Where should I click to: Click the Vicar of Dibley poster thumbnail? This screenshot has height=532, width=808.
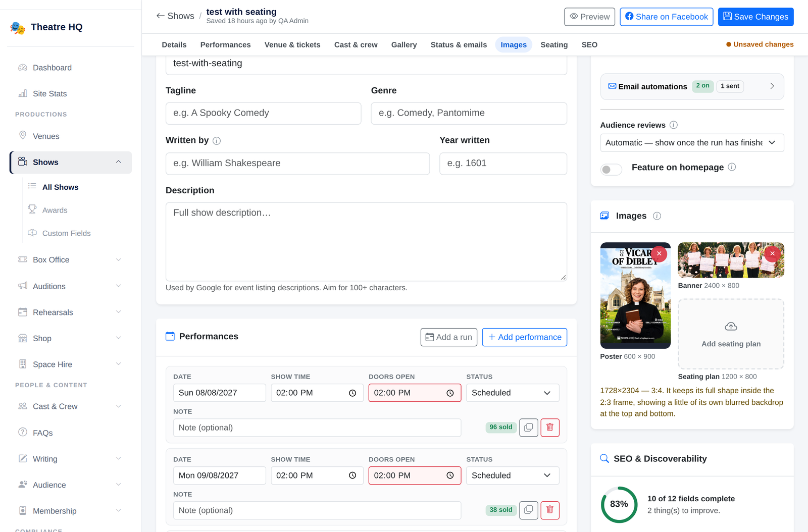pos(635,296)
